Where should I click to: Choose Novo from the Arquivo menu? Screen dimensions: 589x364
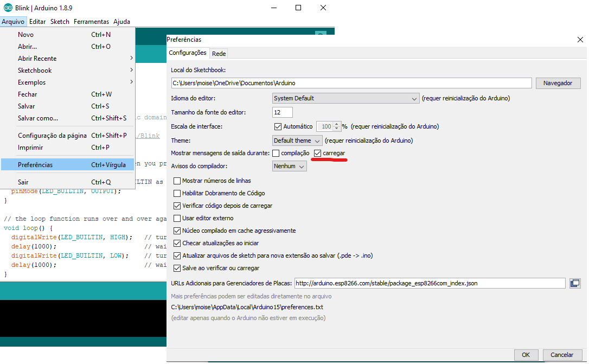68,35
